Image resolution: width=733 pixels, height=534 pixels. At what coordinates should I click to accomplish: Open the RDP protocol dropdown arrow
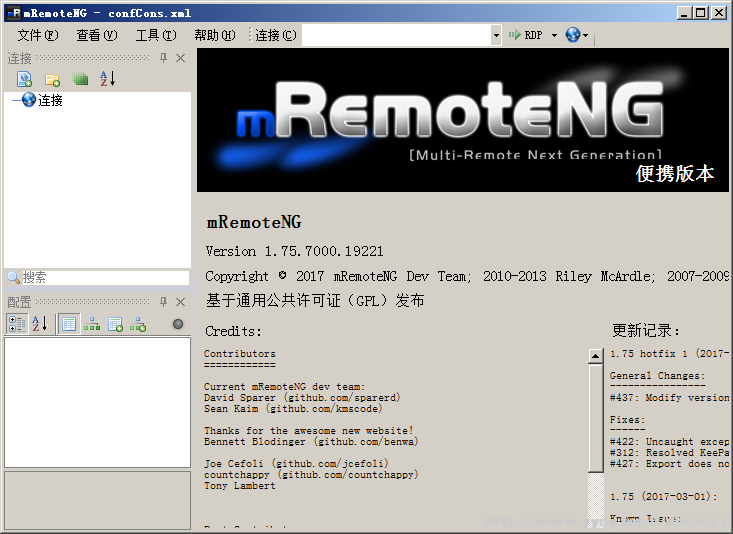coord(554,35)
